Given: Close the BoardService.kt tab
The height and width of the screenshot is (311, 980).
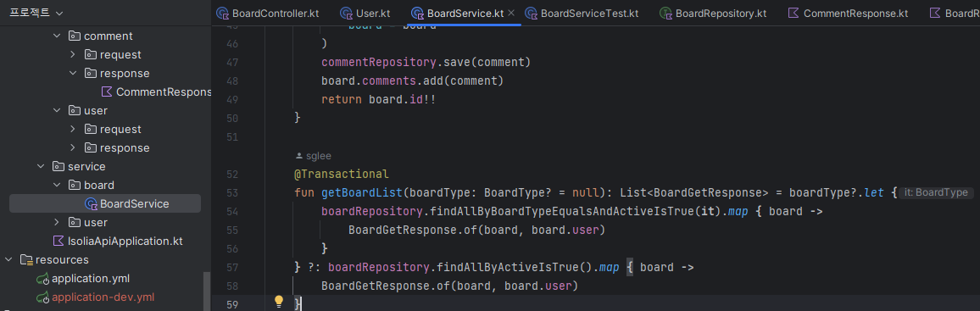Looking at the screenshot, I should [511, 13].
